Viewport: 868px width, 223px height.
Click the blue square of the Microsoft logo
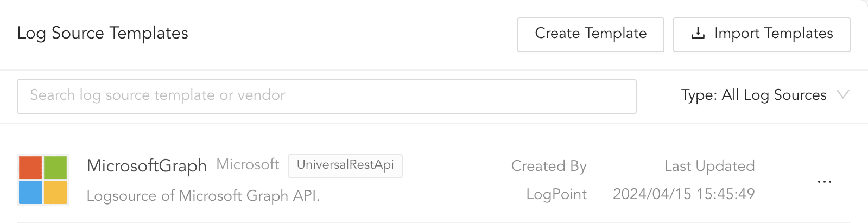coord(30,193)
